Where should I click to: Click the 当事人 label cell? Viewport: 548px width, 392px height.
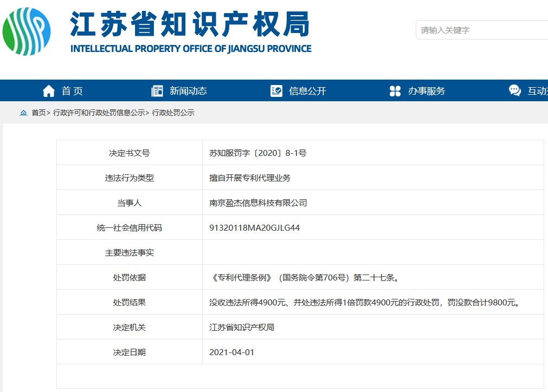click(x=130, y=203)
